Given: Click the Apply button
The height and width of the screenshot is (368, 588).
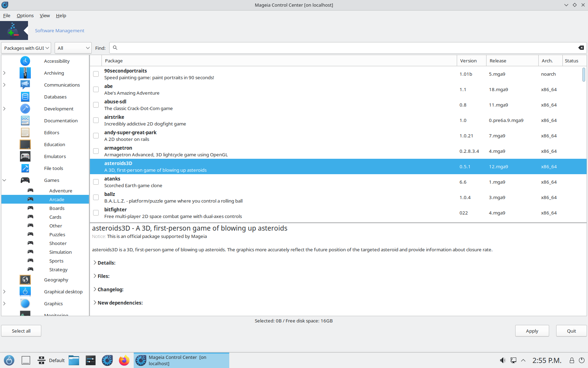Looking at the screenshot, I should [532, 331].
